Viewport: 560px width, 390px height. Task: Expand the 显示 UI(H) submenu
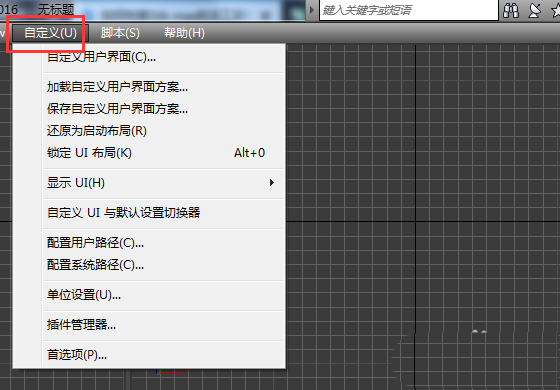[x=164, y=183]
